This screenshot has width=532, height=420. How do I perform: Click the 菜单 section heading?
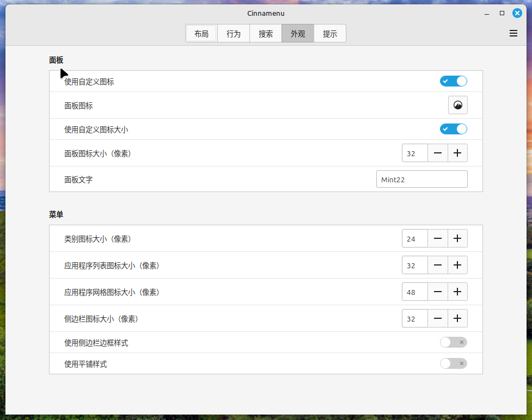tap(56, 214)
